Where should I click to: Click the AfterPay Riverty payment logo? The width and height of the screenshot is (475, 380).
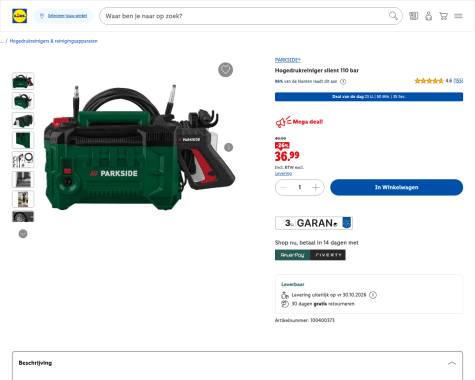310,255
